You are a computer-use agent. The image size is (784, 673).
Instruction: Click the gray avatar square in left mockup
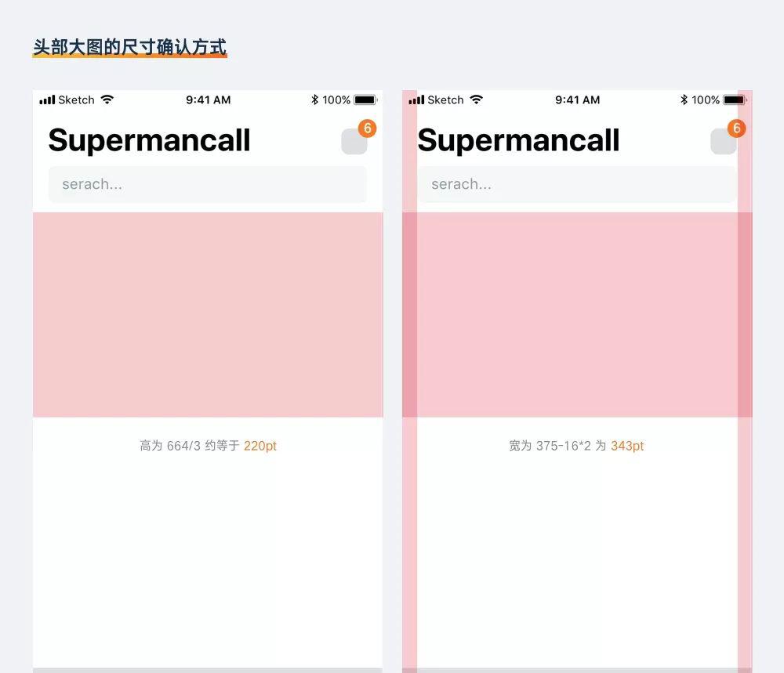coord(354,141)
